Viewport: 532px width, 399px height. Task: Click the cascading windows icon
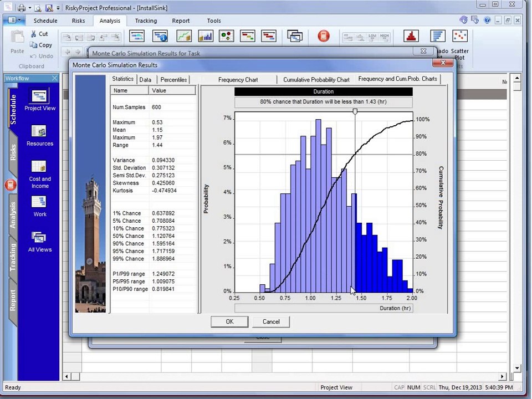click(294, 36)
